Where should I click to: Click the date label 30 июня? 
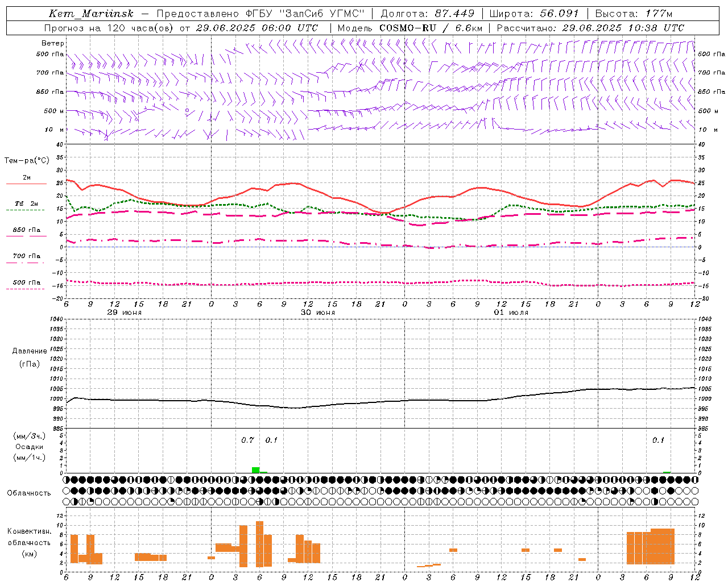[318, 313]
